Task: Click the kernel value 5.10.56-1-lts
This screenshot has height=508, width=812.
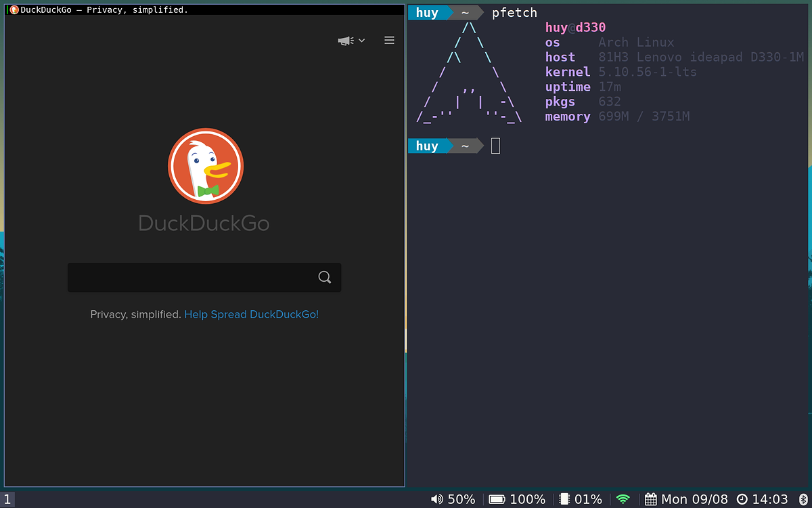Action: [x=648, y=72]
